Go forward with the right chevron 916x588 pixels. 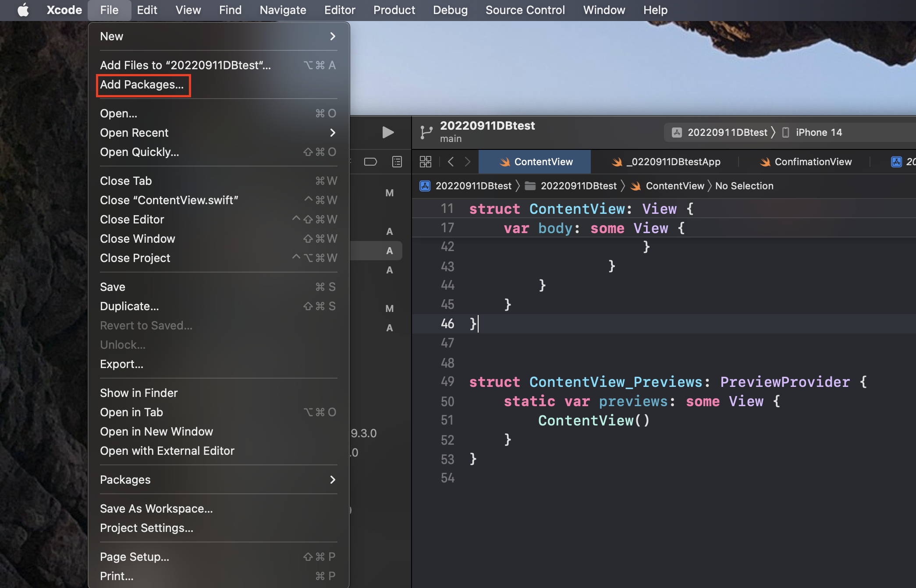(468, 162)
